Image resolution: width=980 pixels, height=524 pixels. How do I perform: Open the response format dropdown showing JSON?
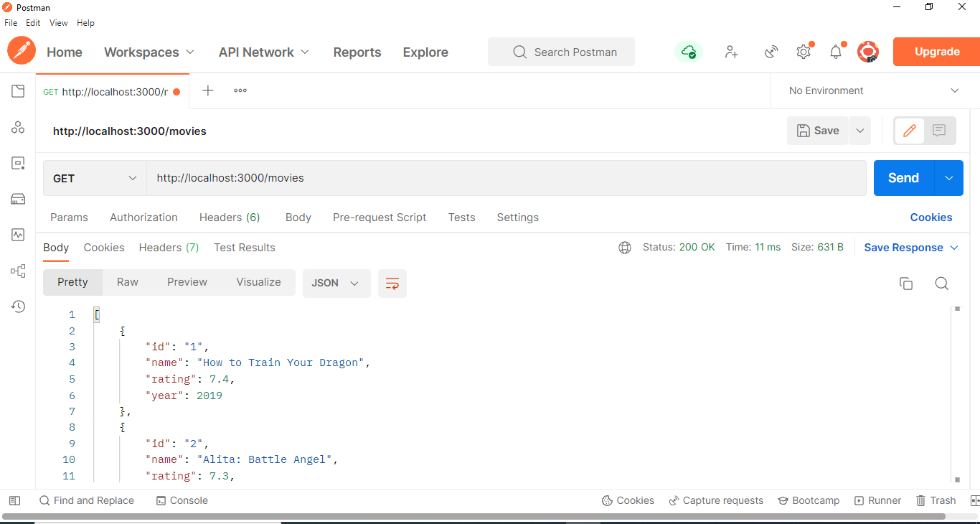point(336,283)
